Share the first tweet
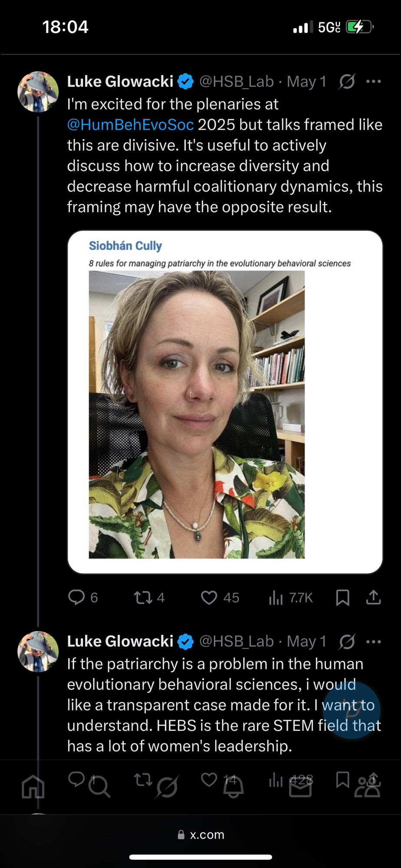 pyautogui.click(x=373, y=598)
